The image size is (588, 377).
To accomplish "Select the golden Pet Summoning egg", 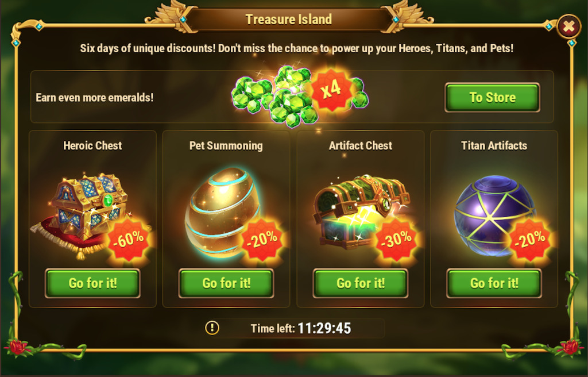I will click(221, 213).
